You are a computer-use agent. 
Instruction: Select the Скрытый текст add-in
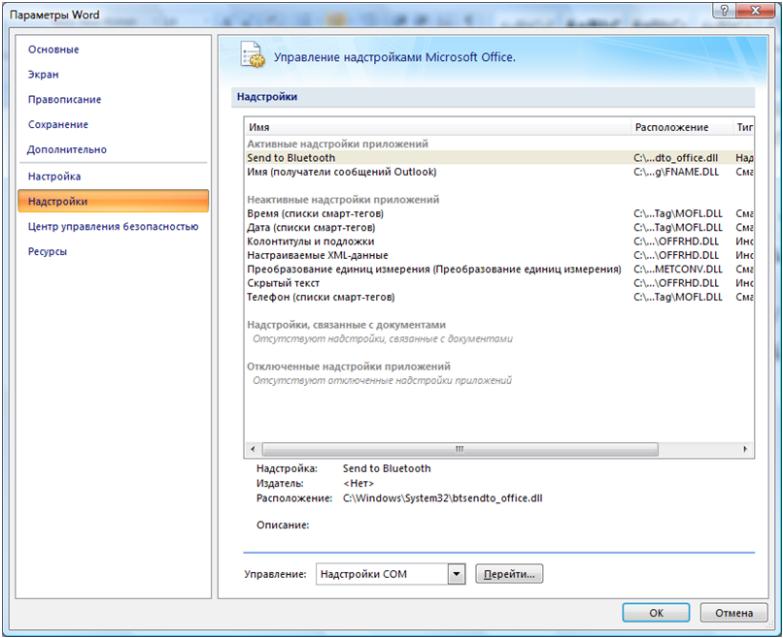click(x=499, y=283)
